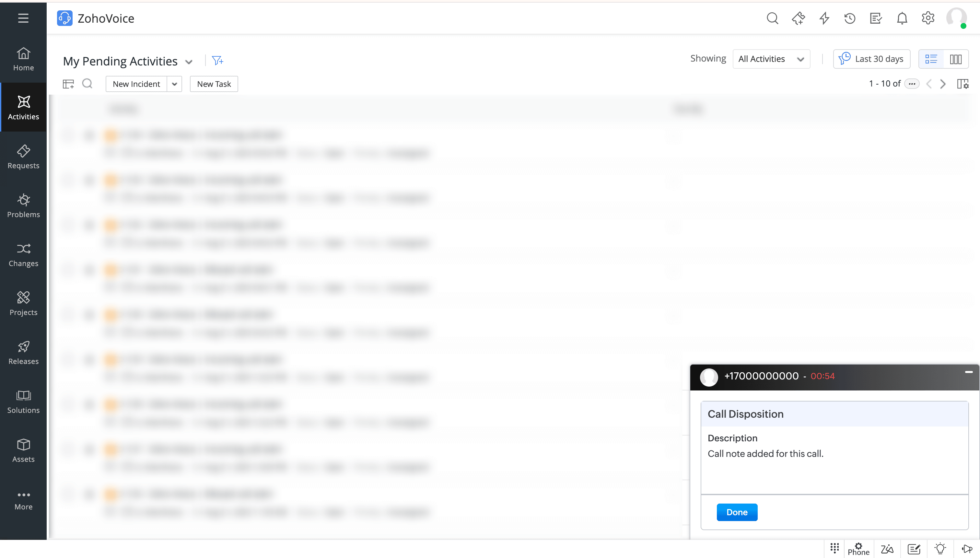Image resolution: width=980 pixels, height=558 pixels.
Task: Open the Requests menu item
Action: [x=23, y=157]
